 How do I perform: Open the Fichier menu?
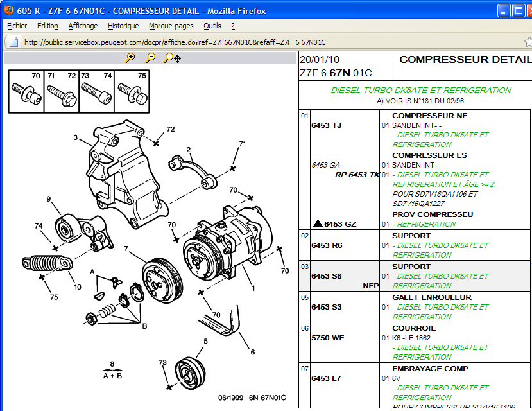click(17, 26)
